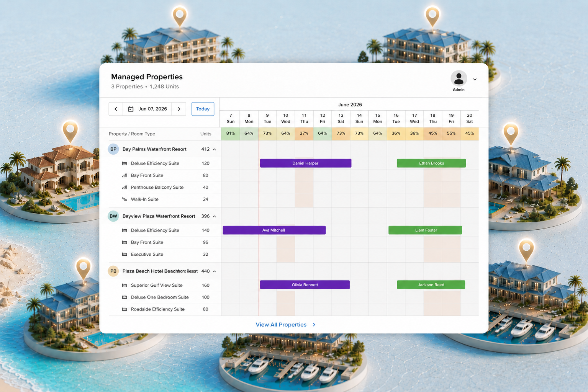Open Jackson Reed booking bar

pyautogui.click(x=431, y=285)
